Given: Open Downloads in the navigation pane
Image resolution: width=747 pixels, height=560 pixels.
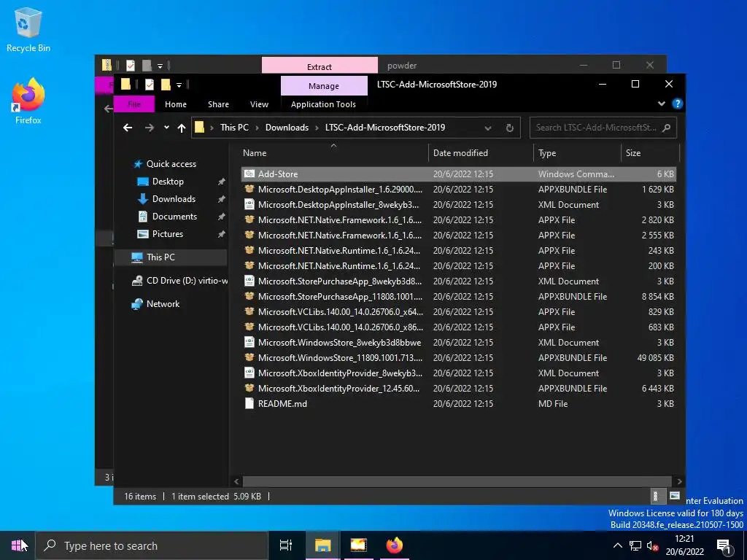Looking at the screenshot, I should (174, 199).
